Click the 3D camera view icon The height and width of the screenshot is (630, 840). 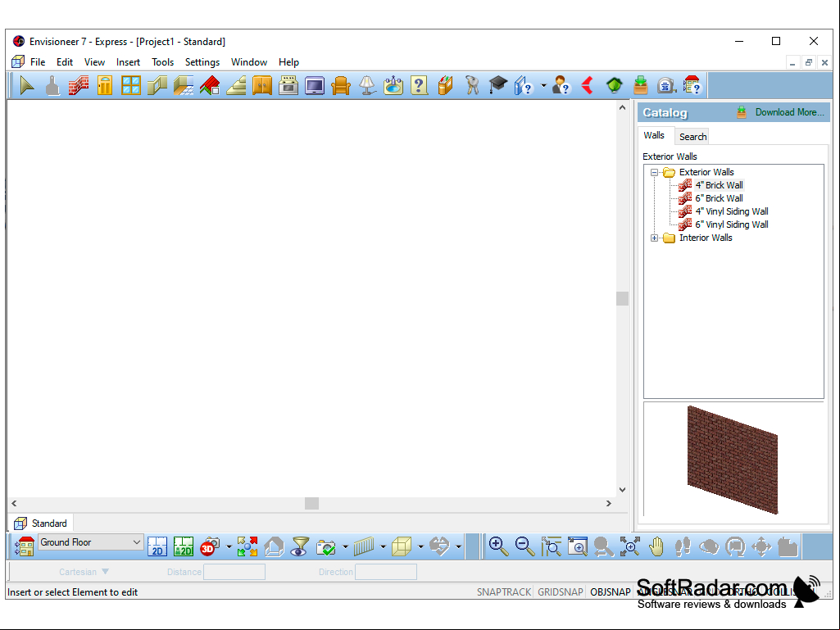[210, 546]
